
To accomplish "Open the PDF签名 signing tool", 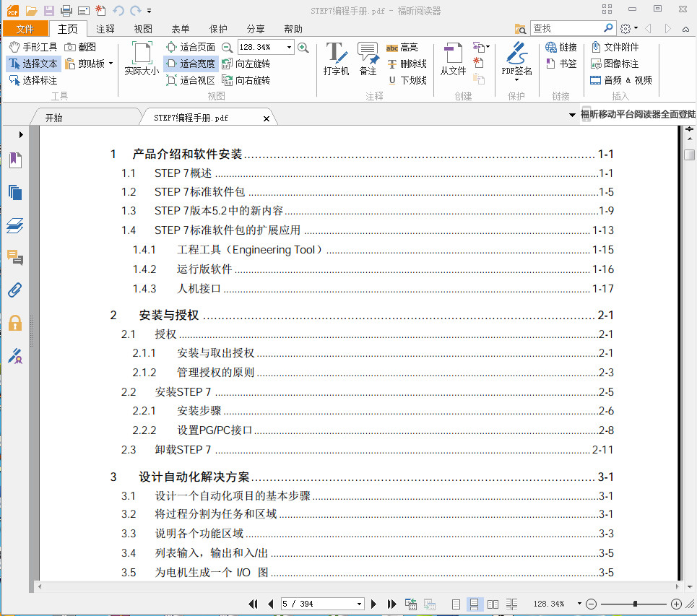I will [x=517, y=58].
